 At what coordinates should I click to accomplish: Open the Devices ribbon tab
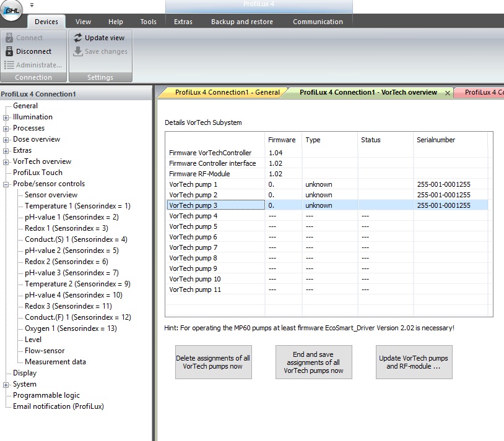(46, 22)
